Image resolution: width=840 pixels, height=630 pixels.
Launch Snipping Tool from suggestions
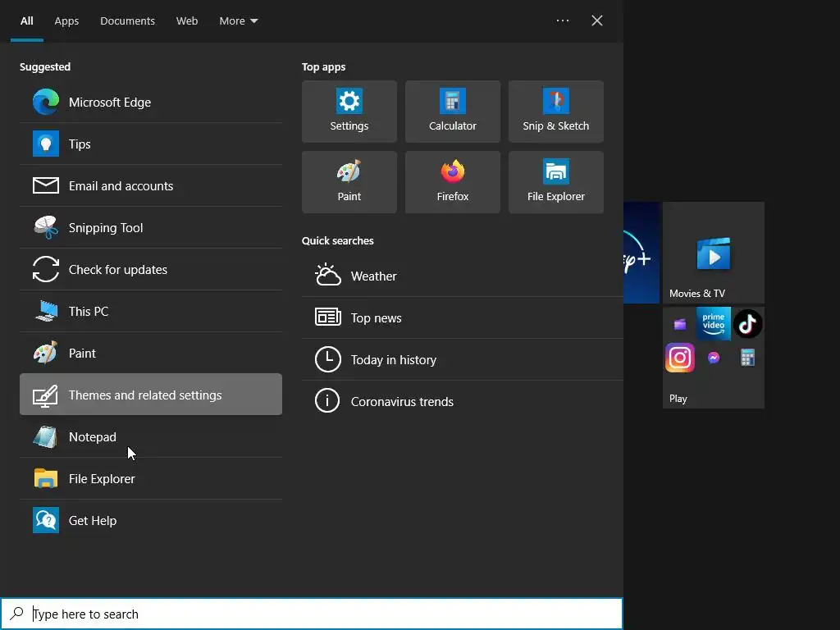[x=151, y=227]
